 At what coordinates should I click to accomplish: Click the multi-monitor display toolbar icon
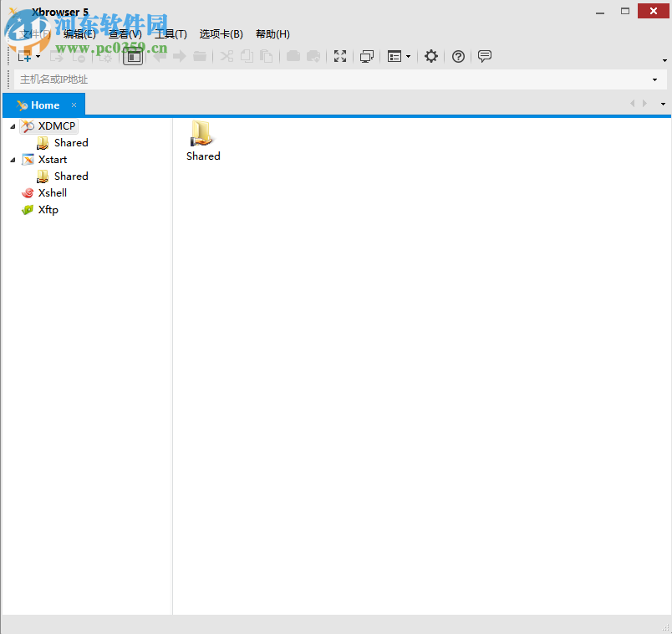point(366,56)
